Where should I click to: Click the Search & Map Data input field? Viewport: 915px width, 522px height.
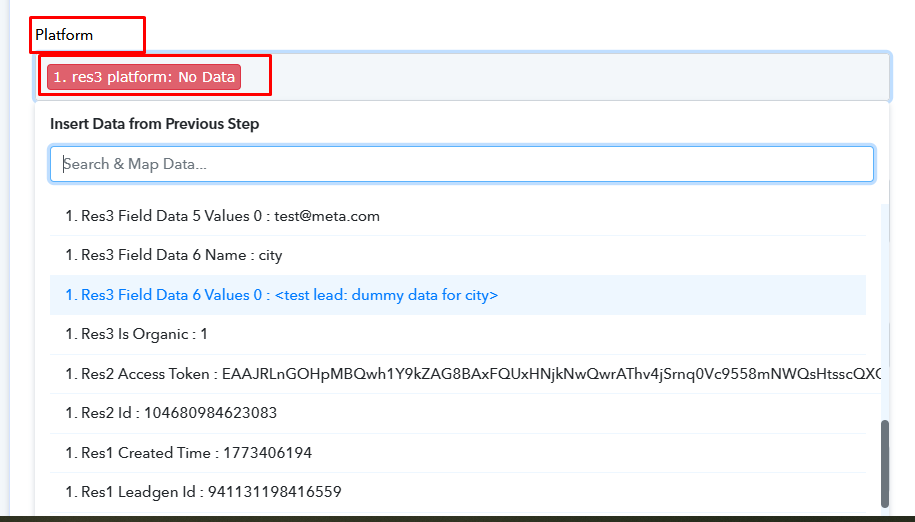coord(461,164)
